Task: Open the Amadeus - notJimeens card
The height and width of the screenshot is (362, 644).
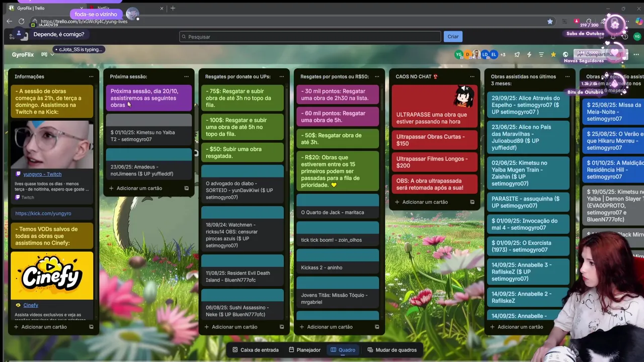Action: (148, 165)
